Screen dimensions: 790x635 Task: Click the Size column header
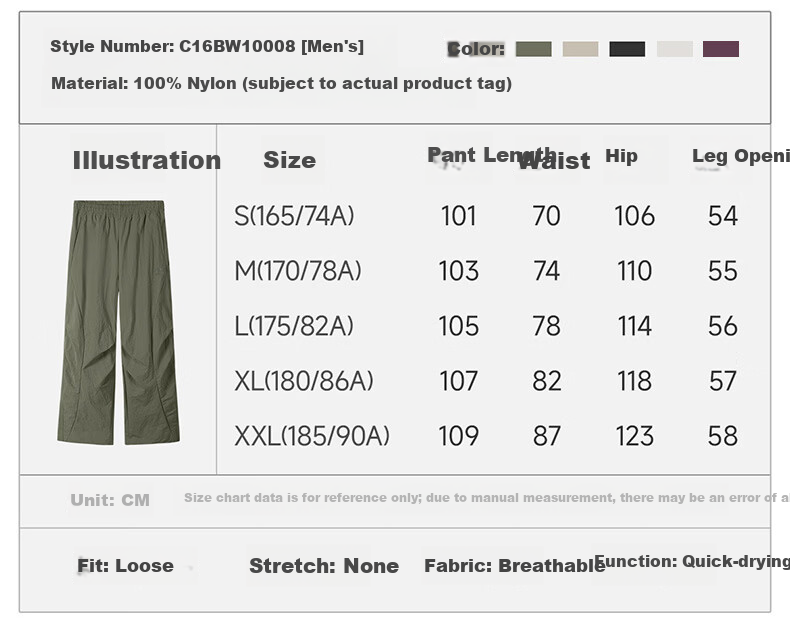click(290, 160)
